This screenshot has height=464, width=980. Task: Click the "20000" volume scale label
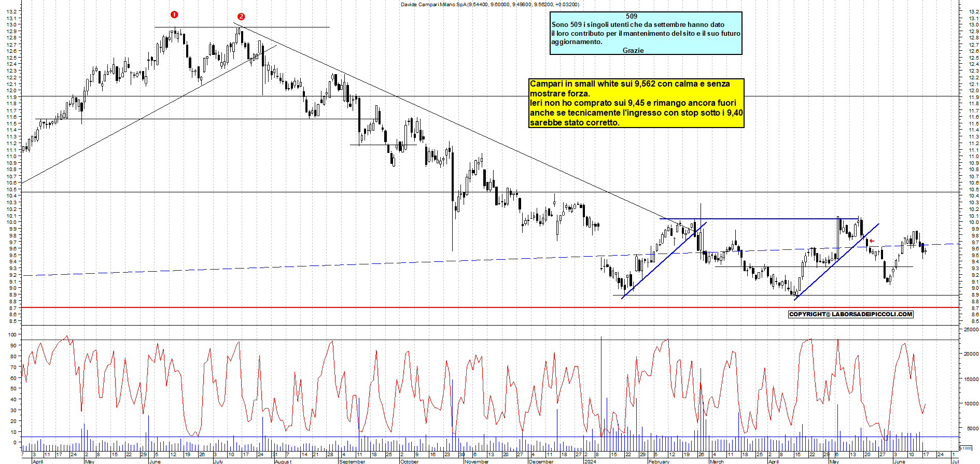coord(971,354)
